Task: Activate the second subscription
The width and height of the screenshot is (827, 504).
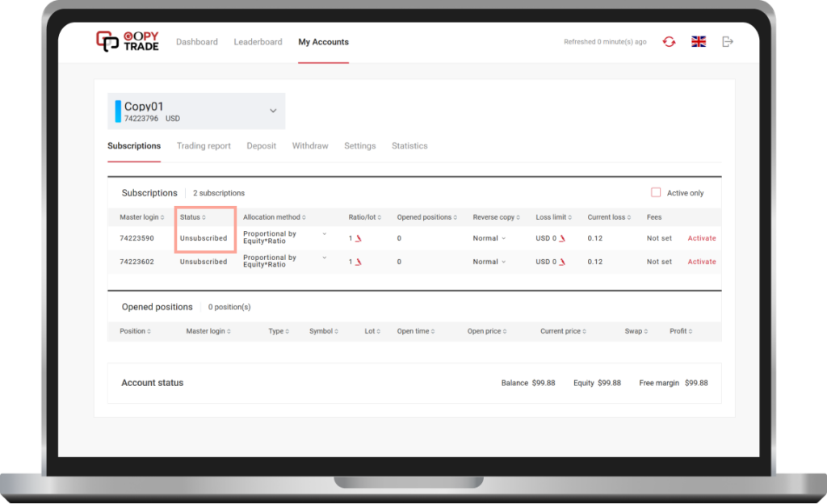Action: tap(701, 262)
